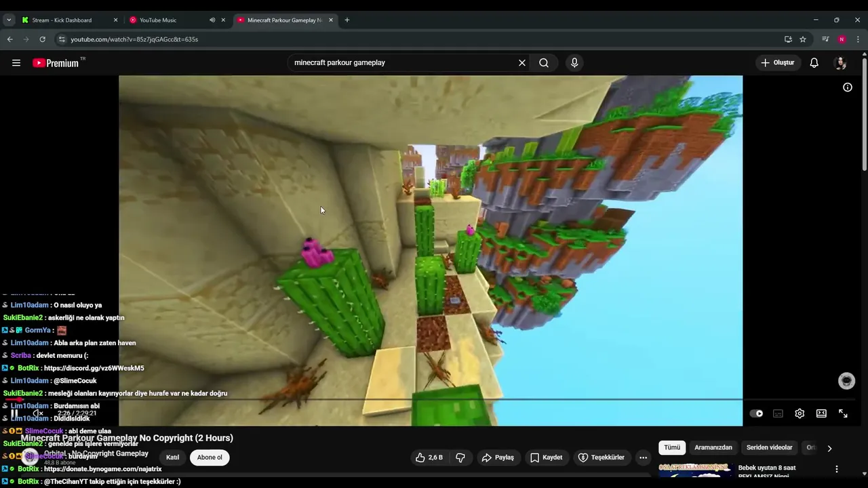This screenshot has width=868, height=488.
Task: Focus the browser address bar URL
Action: (x=134, y=39)
